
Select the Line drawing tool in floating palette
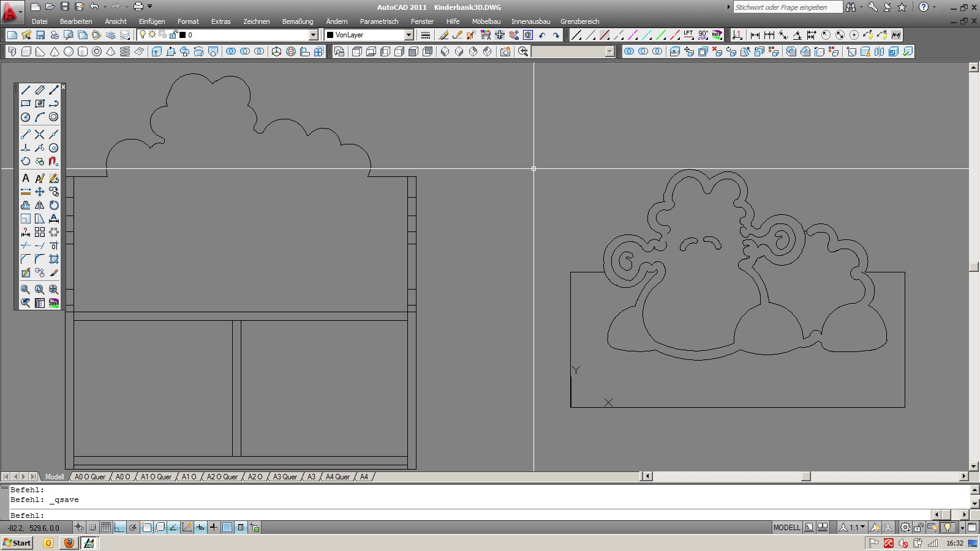click(x=26, y=90)
